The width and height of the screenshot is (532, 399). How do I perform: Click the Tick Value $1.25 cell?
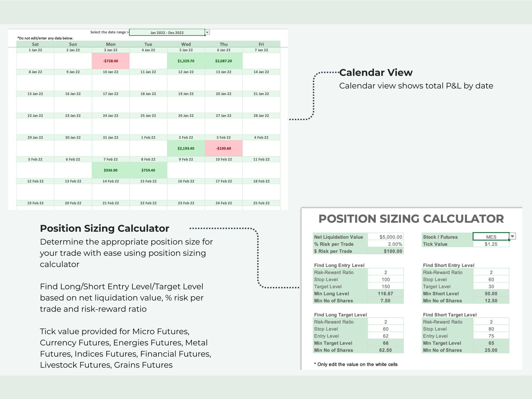491,244
